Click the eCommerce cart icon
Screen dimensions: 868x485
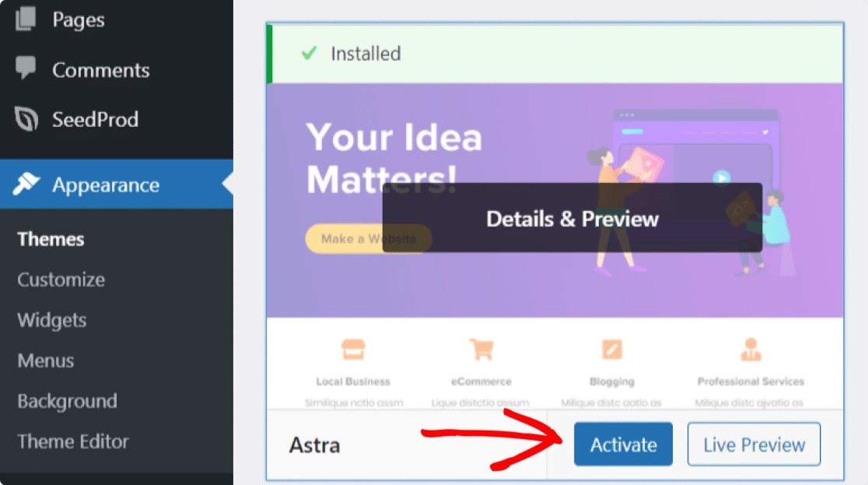coord(481,350)
